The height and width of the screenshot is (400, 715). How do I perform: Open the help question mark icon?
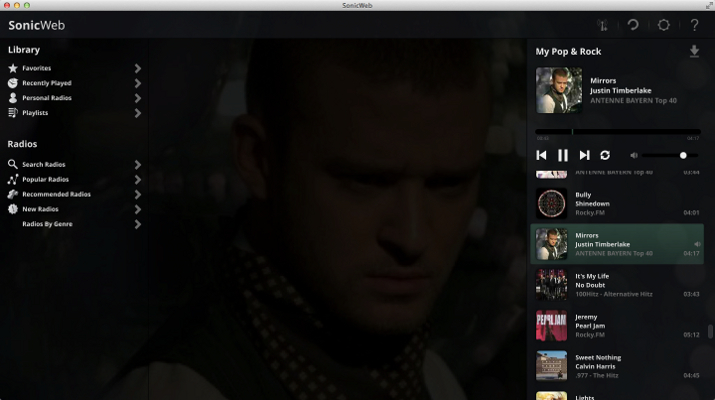coord(695,25)
